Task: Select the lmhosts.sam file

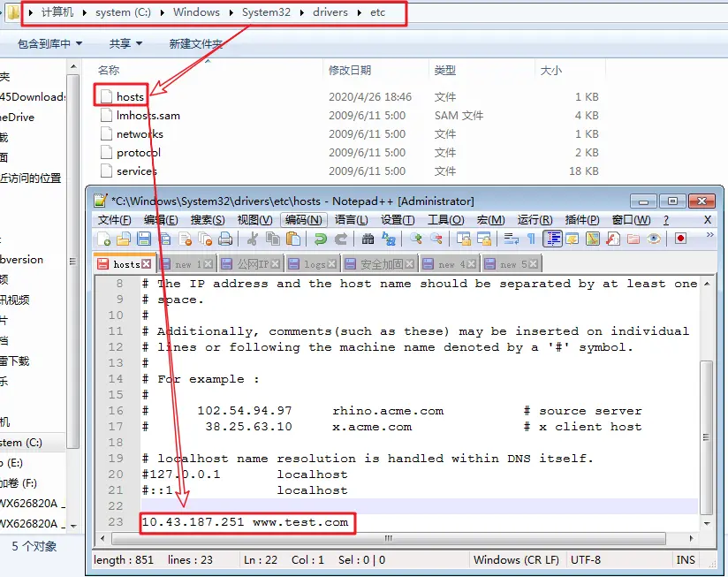Action: pos(148,116)
